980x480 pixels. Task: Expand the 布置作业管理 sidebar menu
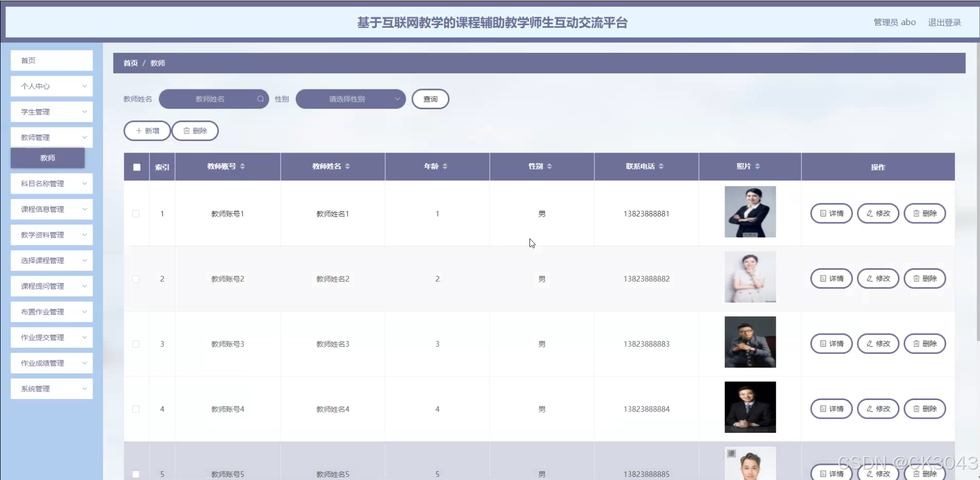pos(52,312)
